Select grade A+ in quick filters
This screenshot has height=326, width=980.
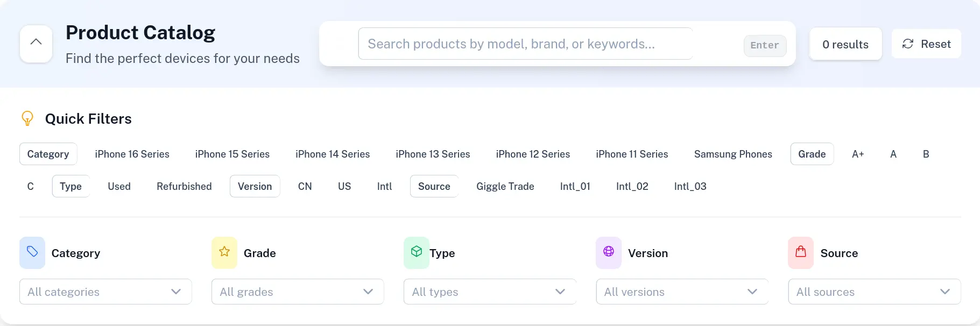pyautogui.click(x=858, y=154)
